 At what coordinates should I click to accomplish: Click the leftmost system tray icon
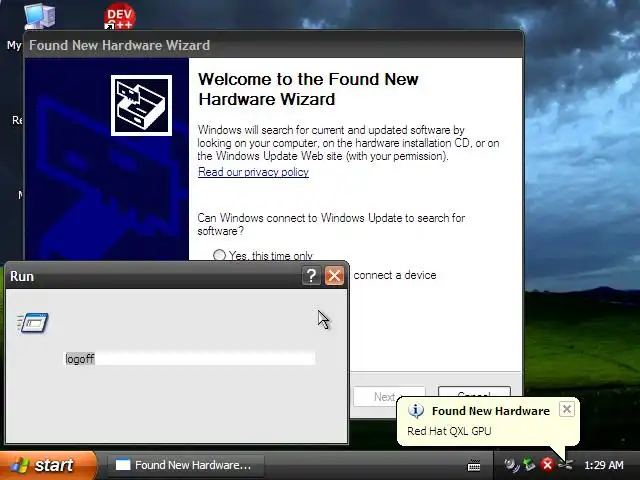pyautogui.click(x=511, y=464)
